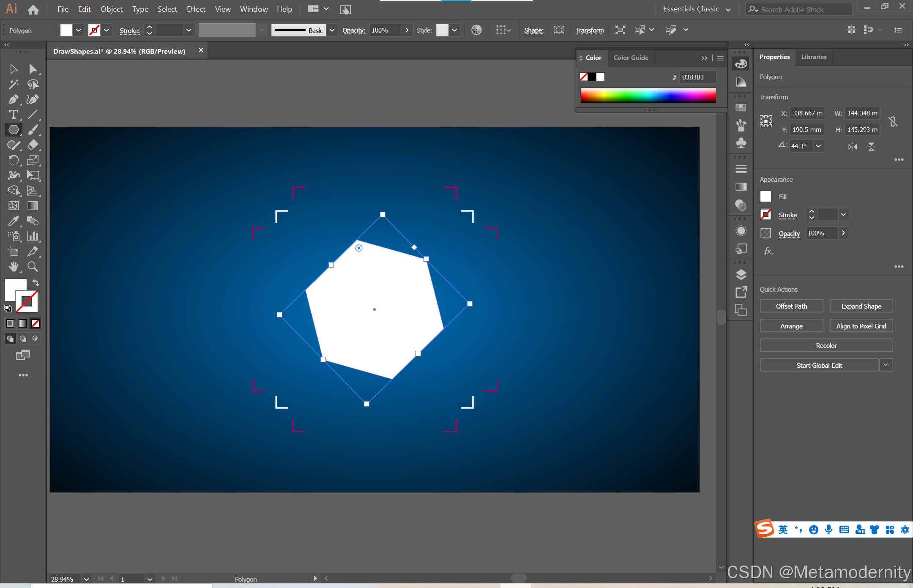Screen dimensions: 913x588
Task: Expand the Essentials Classic workspace menu
Action: tap(728, 9)
